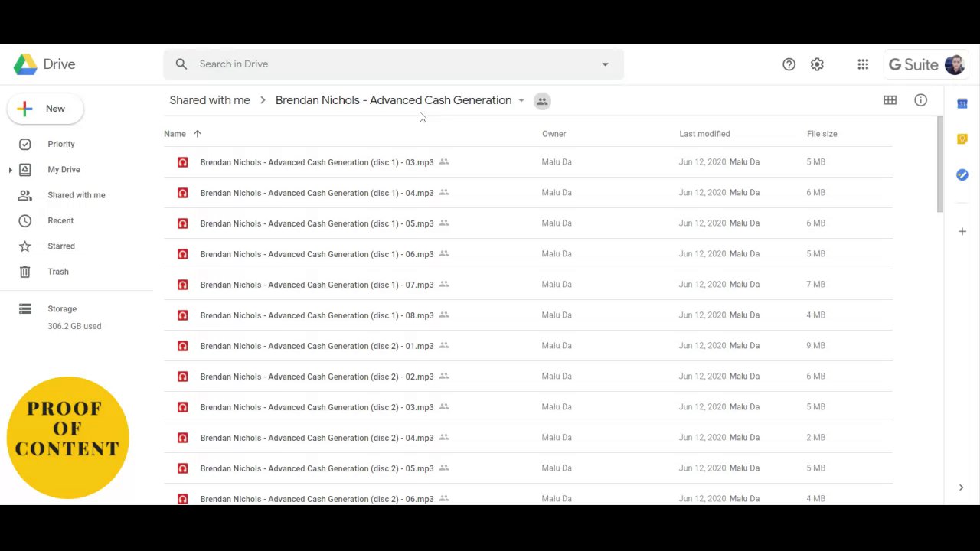The width and height of the screenshot is (980, 551).
Task: Click the 2 MB file size value
Action: [x=815, y=438]
